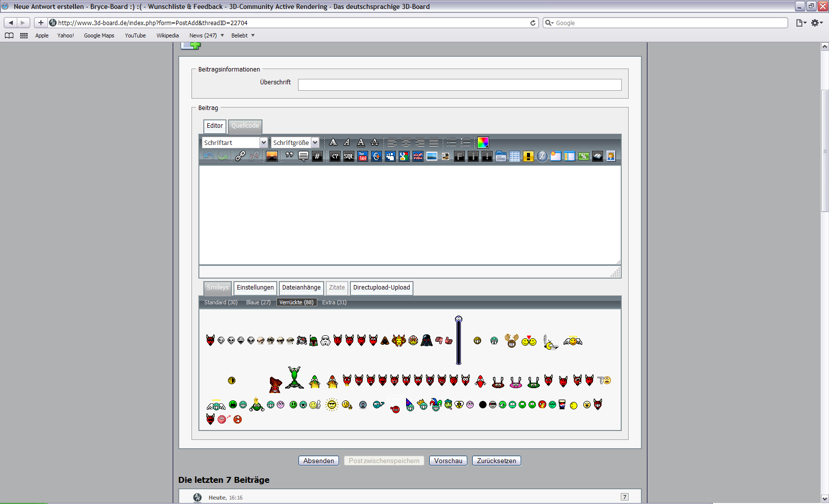Focus the Google search box
This screenshot has height=504, width=829.
pos(665,23)
